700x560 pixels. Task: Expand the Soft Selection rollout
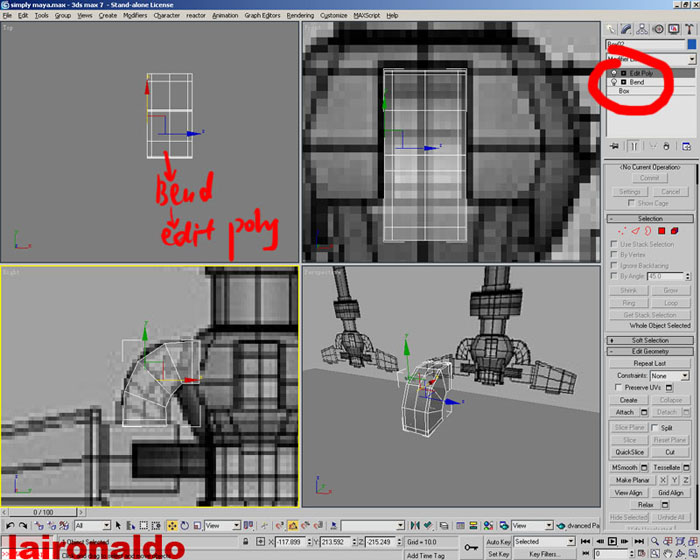649,340
